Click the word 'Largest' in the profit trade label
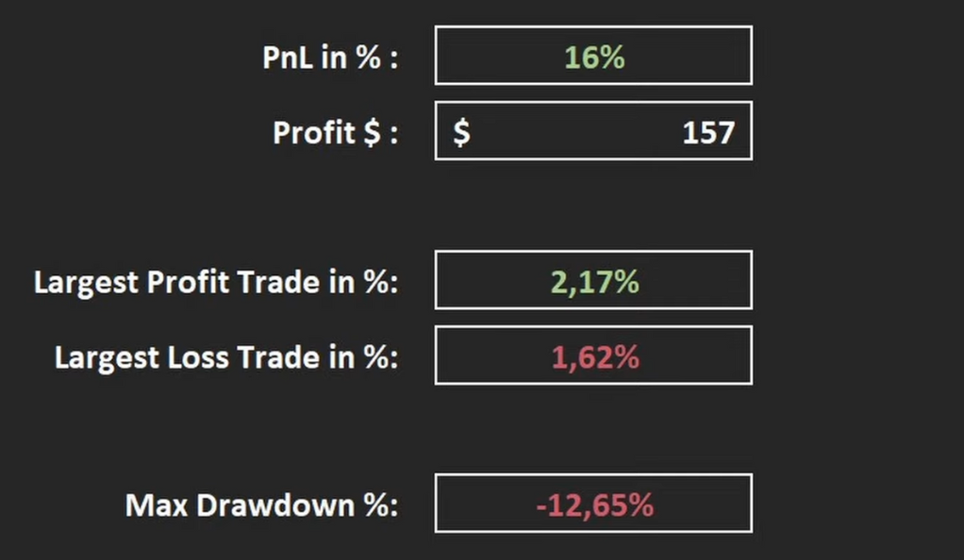The image size is (964, 560). 86,284
